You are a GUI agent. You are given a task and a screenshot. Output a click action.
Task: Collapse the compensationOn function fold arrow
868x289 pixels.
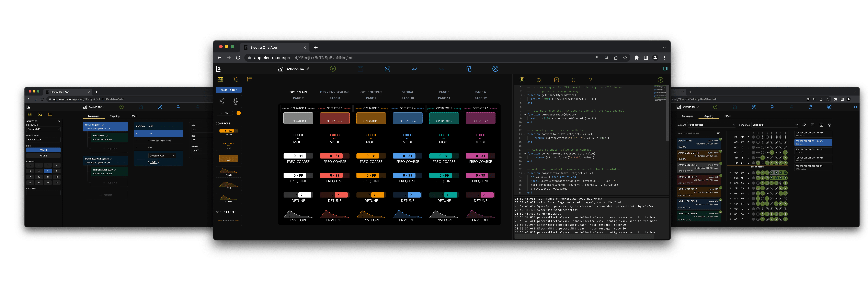click(525, 173)
